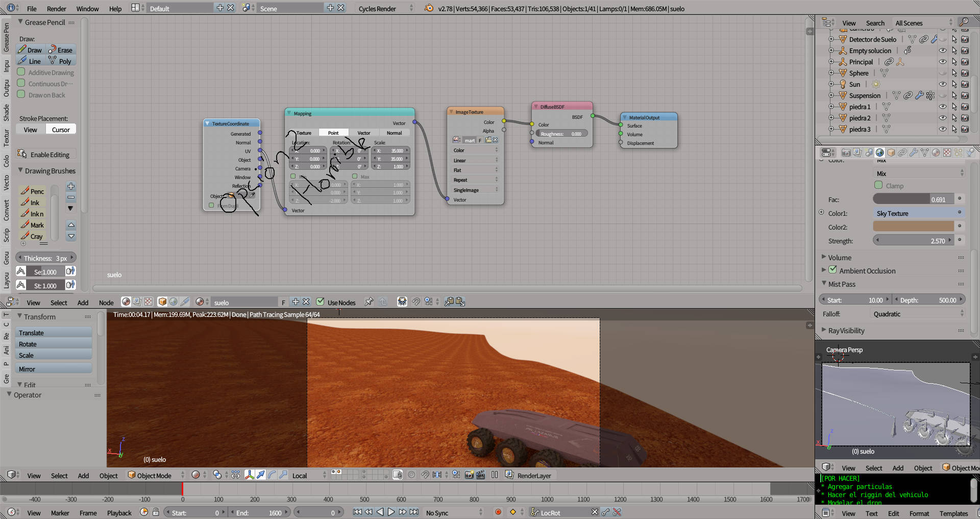Image resolution: width=980 pixels, height=519 pixels.
Task: Enable the Additive Drawing checkbox
Action: 21,72
